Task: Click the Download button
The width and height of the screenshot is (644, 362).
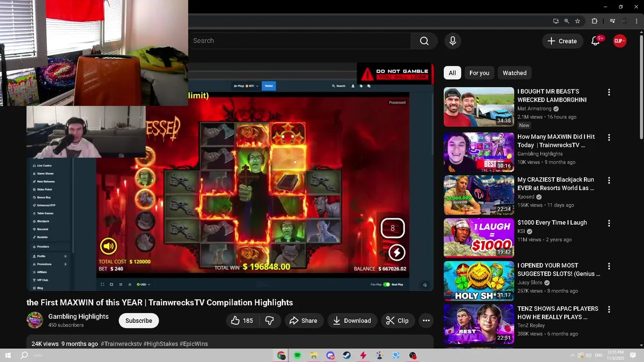Action: pyautogui.click(x=352, y=321)
